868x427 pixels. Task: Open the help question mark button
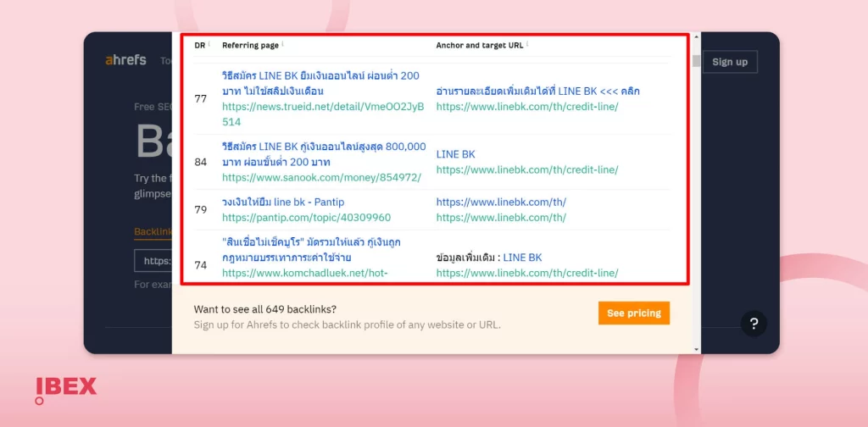(754, 324)
